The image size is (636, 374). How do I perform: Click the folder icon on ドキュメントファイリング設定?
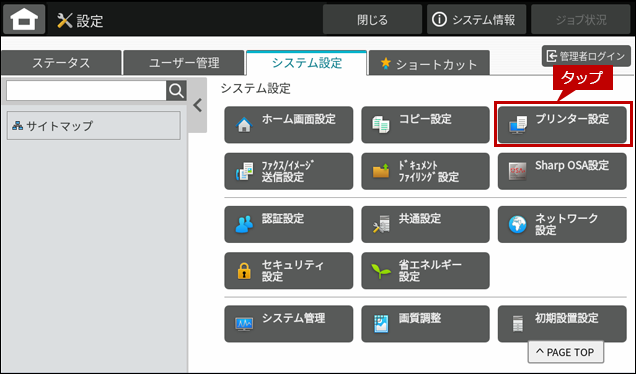click(x=380, y=171)
